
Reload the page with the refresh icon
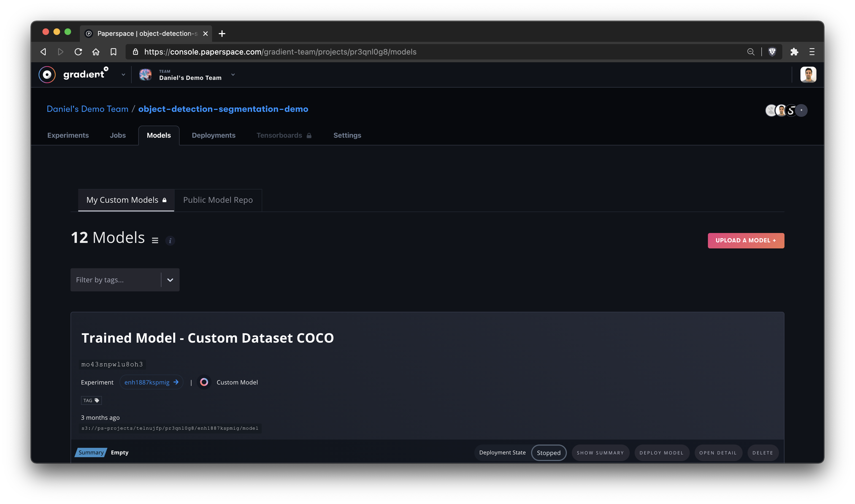coord(78,52)
